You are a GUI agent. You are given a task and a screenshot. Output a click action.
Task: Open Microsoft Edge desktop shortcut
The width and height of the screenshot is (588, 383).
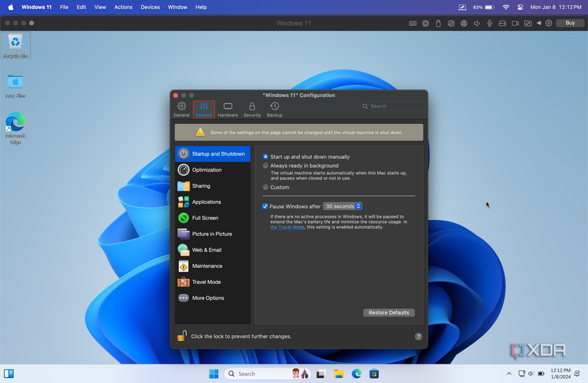(x=16, y=128)
